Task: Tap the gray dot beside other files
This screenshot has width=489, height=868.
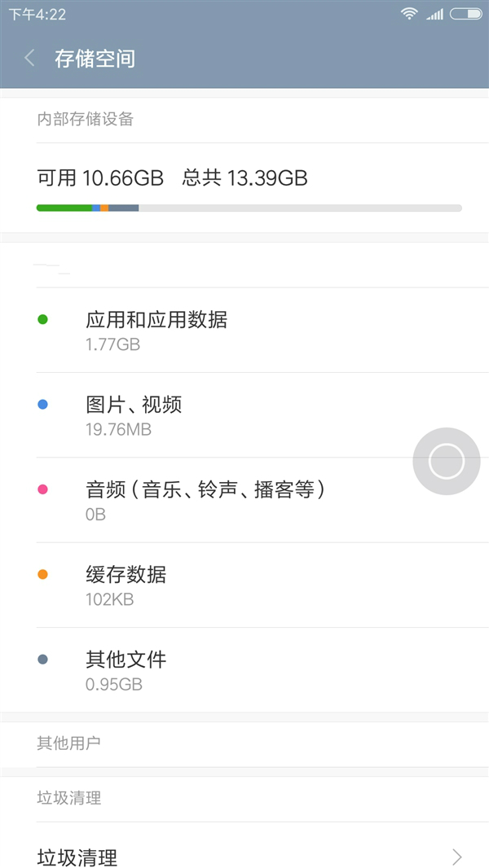Action: [42, 659]
